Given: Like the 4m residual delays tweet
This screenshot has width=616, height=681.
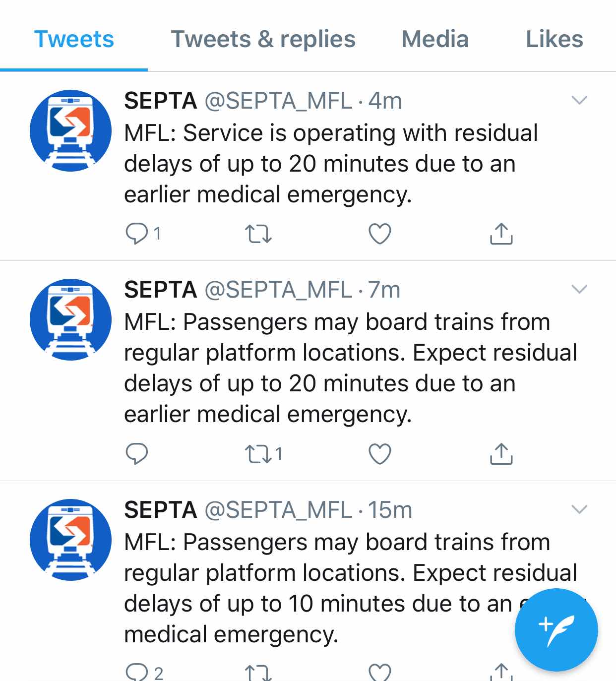Looking at the screenshot, I should point(380,234).
